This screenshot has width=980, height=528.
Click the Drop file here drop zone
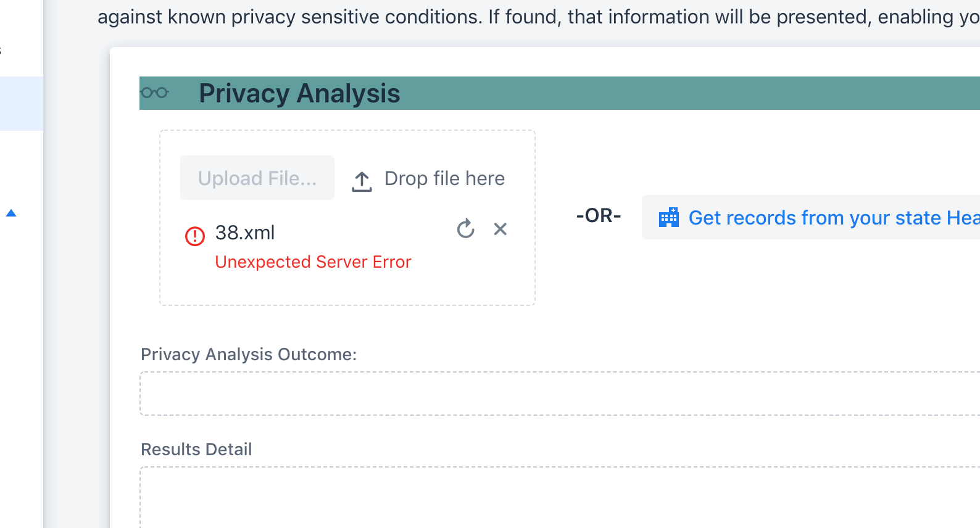coord(444,178)
